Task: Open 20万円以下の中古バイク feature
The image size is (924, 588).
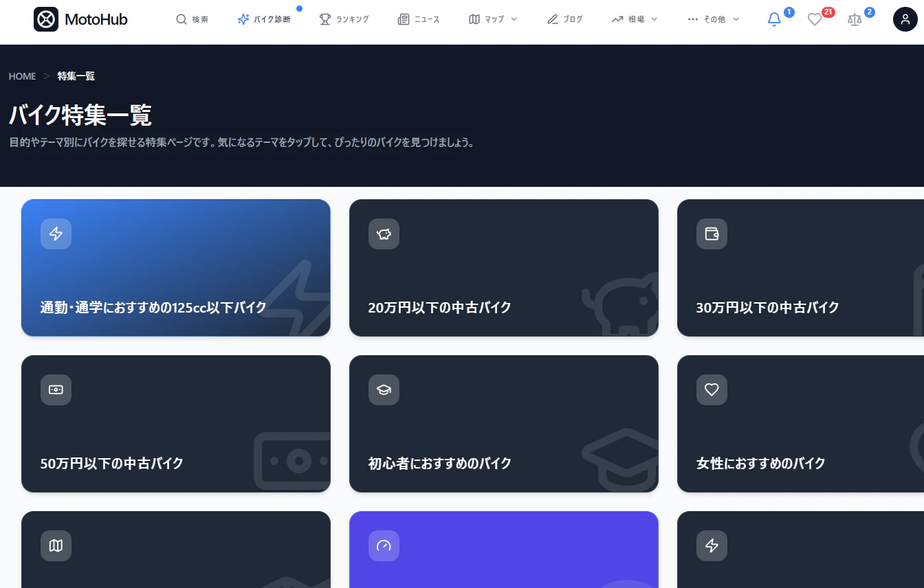Action: click(x=504, y=268)
